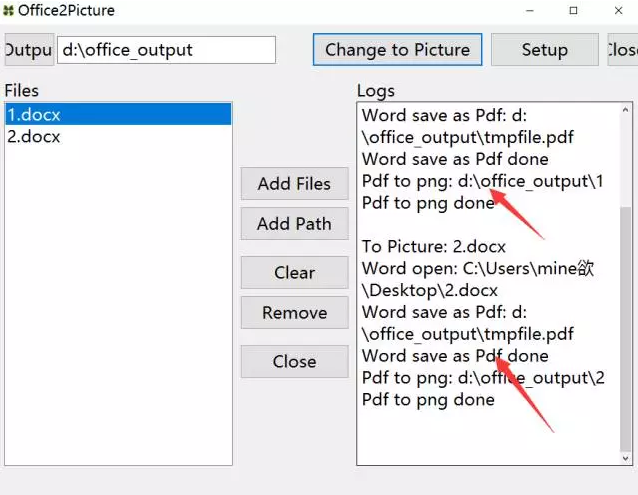Click log line 'To Picture: 2.docx'
The width and height of the screenshot is (638, 495).
(x=434, y=246)
